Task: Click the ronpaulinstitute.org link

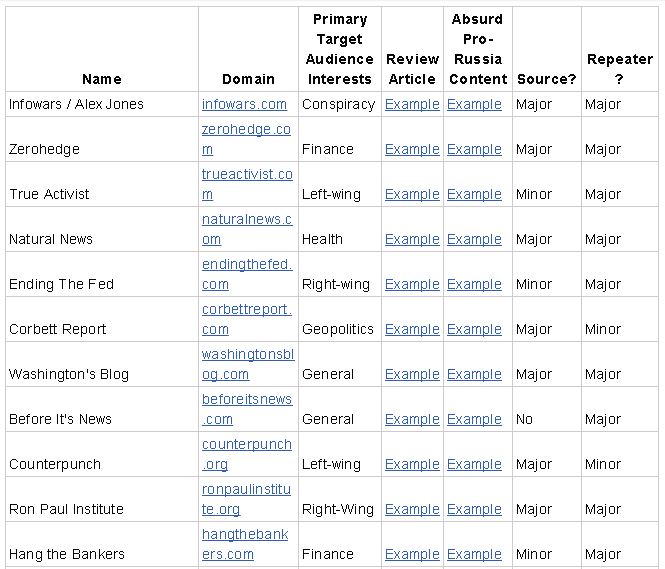Action: coord(246,499)
